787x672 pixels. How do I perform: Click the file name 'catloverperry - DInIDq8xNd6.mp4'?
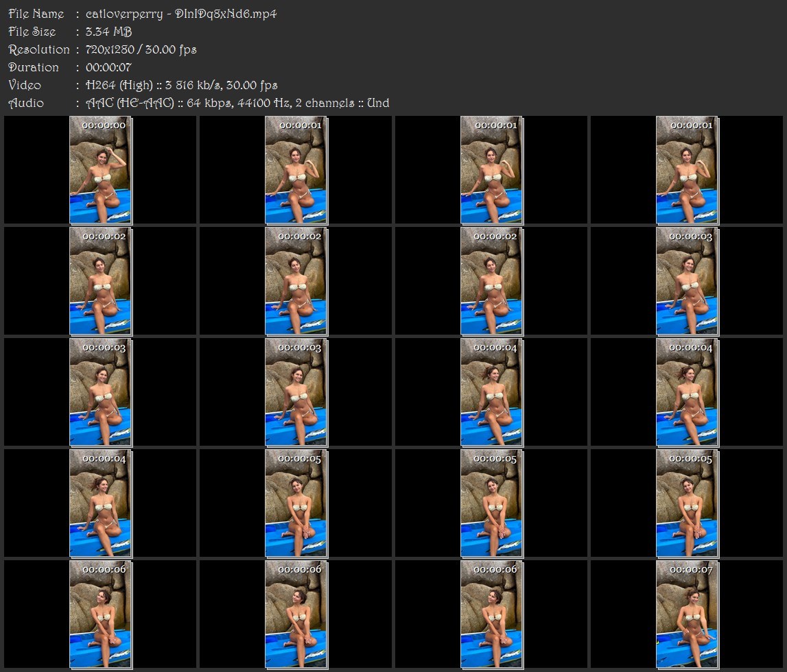point(181,14)
